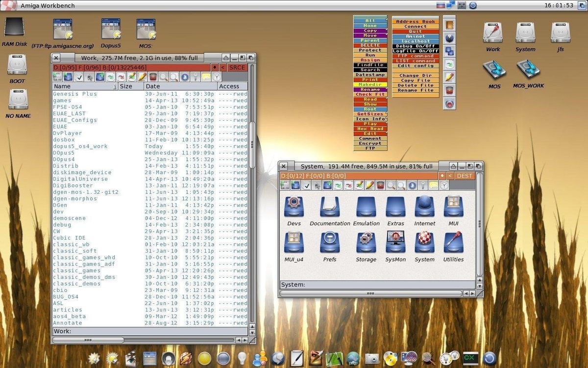Open the path dropdown arrow in the System lister
588x368 pixels.
coord(442,176)
